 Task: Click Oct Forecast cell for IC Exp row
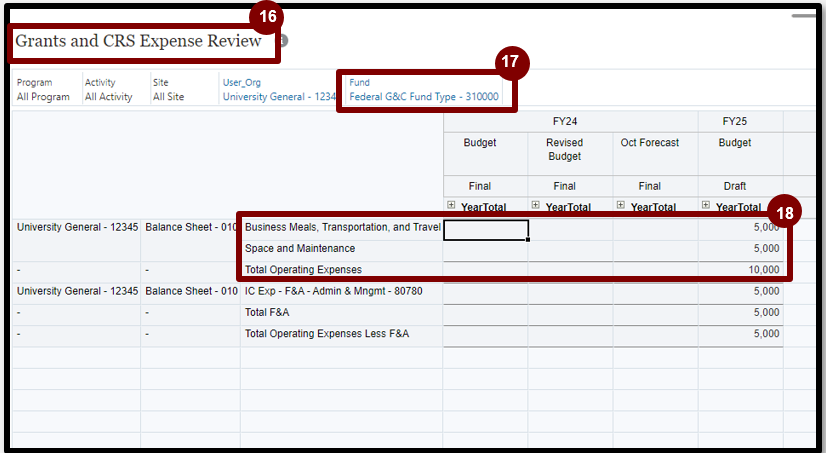tap(655, 293)
